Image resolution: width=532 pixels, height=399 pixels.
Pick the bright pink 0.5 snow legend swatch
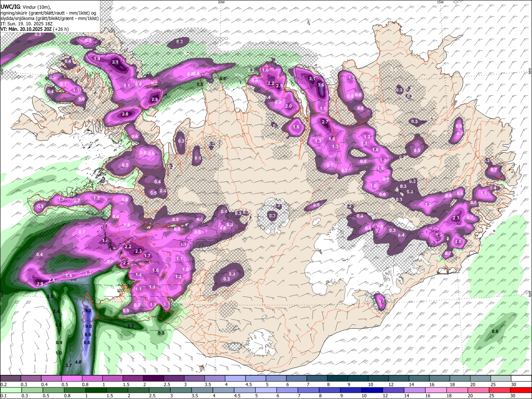click(72, 379)
